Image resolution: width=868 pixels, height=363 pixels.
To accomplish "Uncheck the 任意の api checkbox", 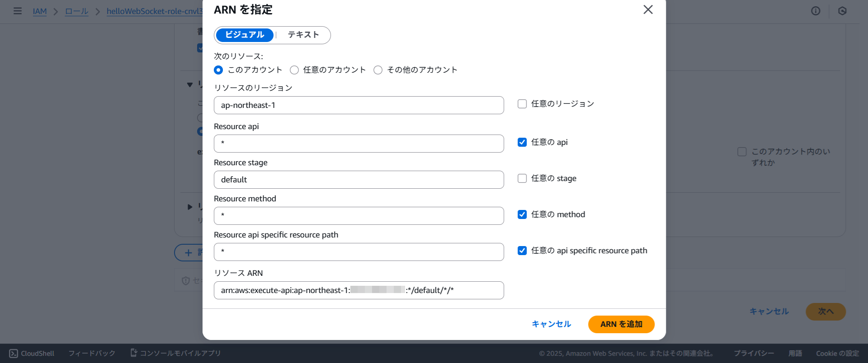I will click(522, 142).
